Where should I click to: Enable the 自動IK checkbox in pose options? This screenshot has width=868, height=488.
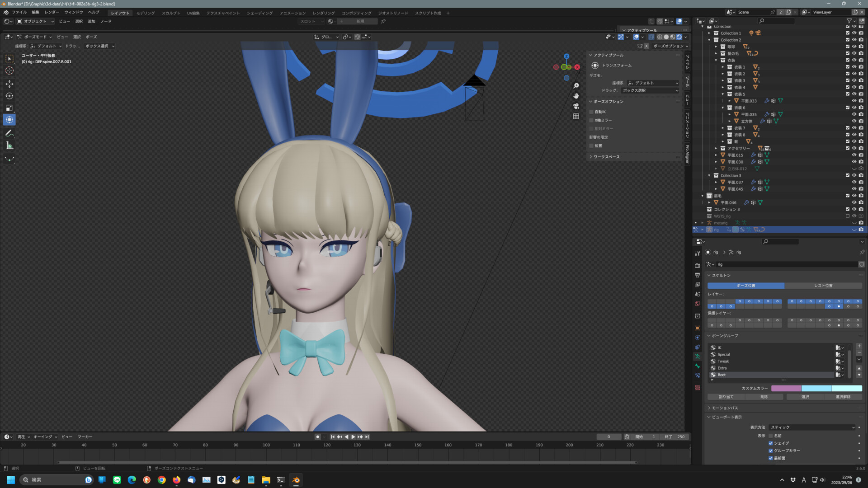click(x=591, y=112)
